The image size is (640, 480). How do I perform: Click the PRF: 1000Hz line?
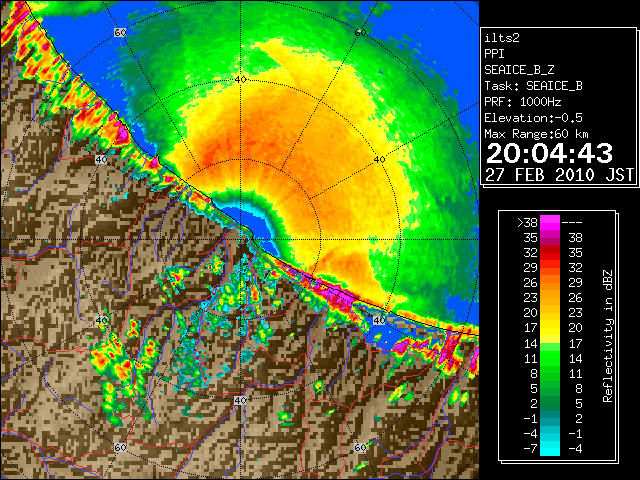[523, 102]
